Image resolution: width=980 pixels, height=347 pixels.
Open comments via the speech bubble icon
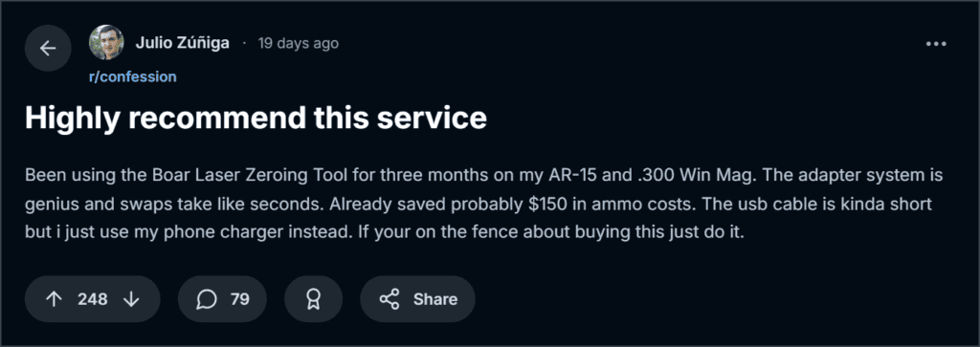(x=207, y=299)
